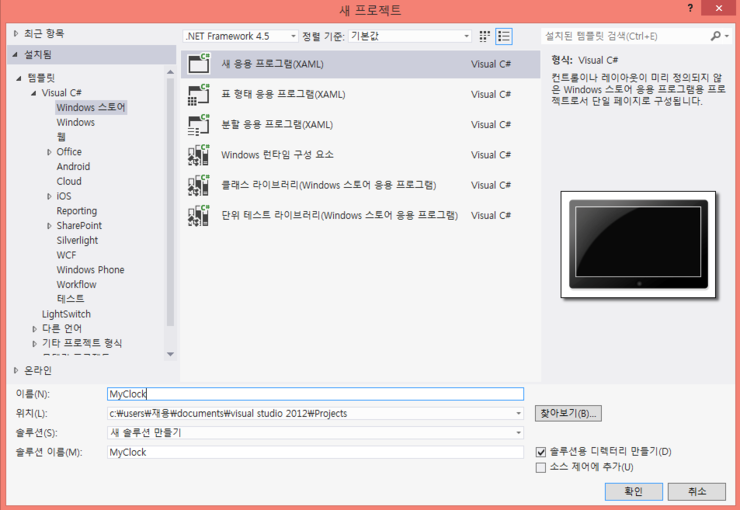This screenshot has height=510, width=740.
Task: Open the 위치 path dropdown
Action: point(518,414)
